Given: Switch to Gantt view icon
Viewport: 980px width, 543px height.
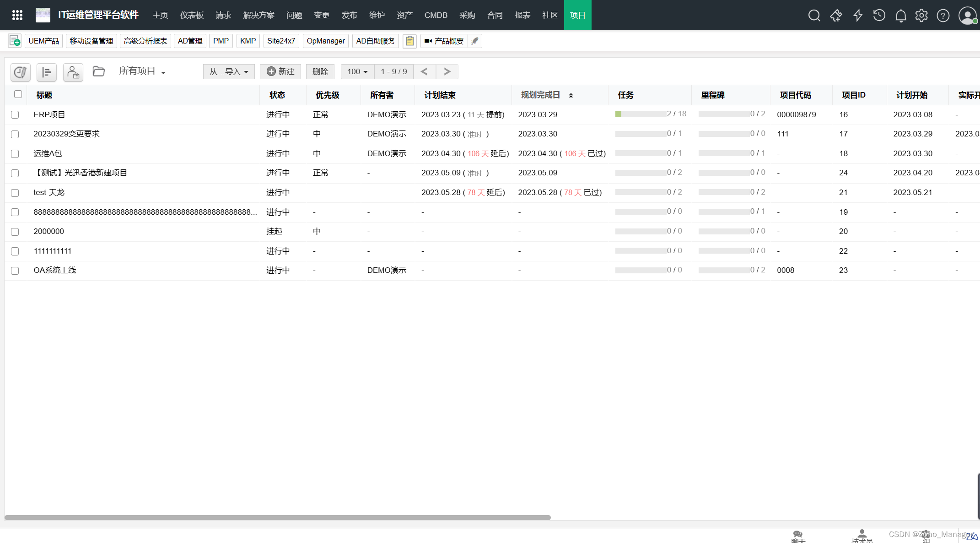Looking at the screenshot, I should 47,72.
